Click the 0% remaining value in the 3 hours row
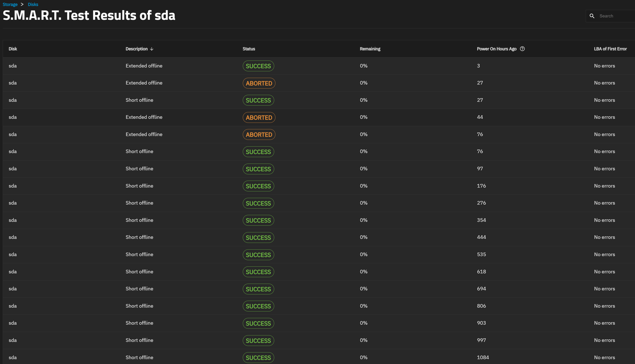 coord(363,66)
